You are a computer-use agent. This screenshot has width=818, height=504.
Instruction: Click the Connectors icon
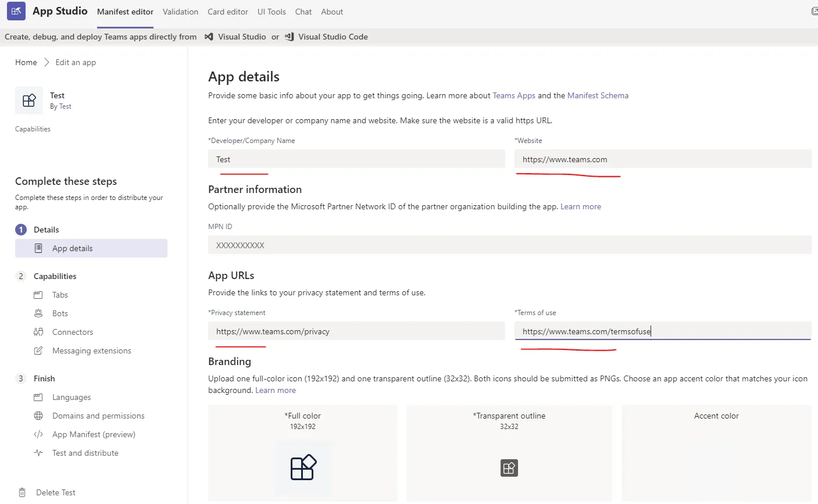pyautogui.click(x=38, y=332)
